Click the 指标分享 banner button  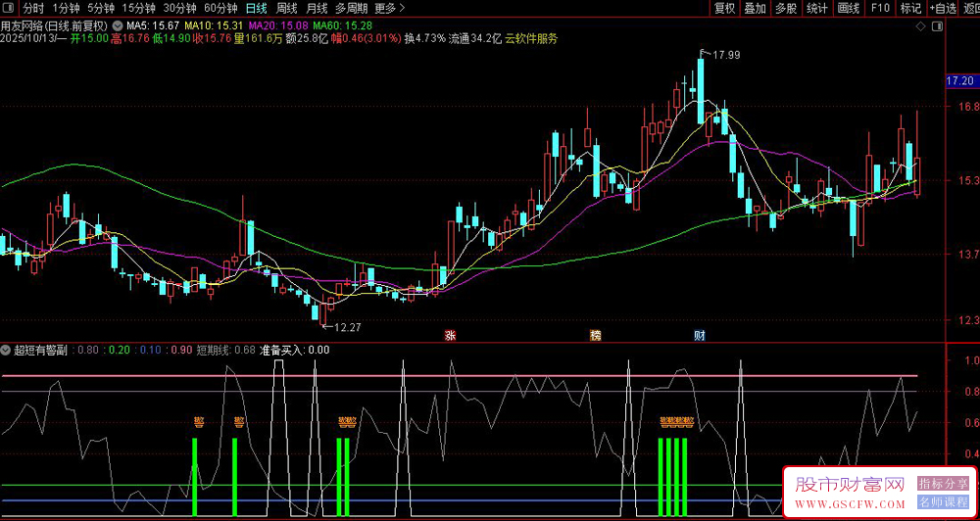(943, 484)
